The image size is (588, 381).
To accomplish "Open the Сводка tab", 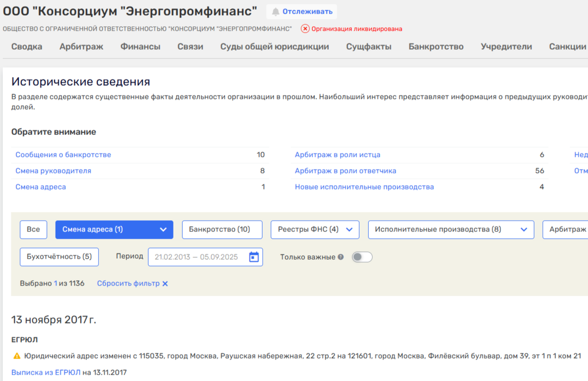I will tap(27, 47).
